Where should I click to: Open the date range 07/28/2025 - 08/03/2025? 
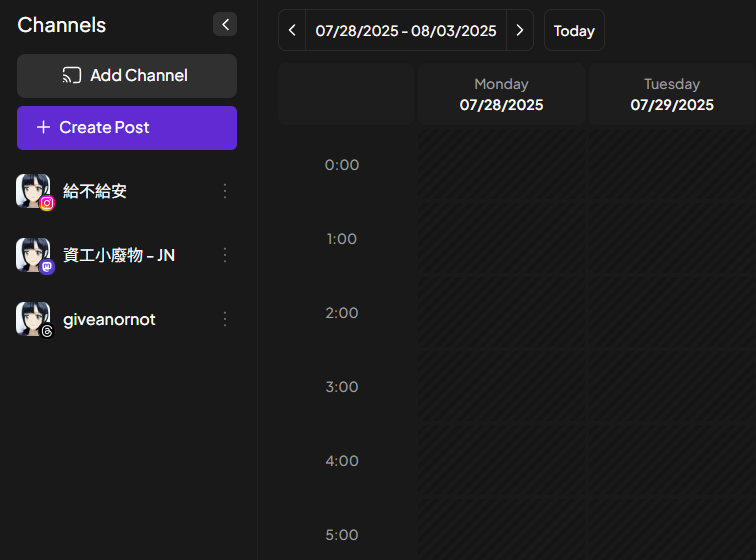[x=406, y=31]
